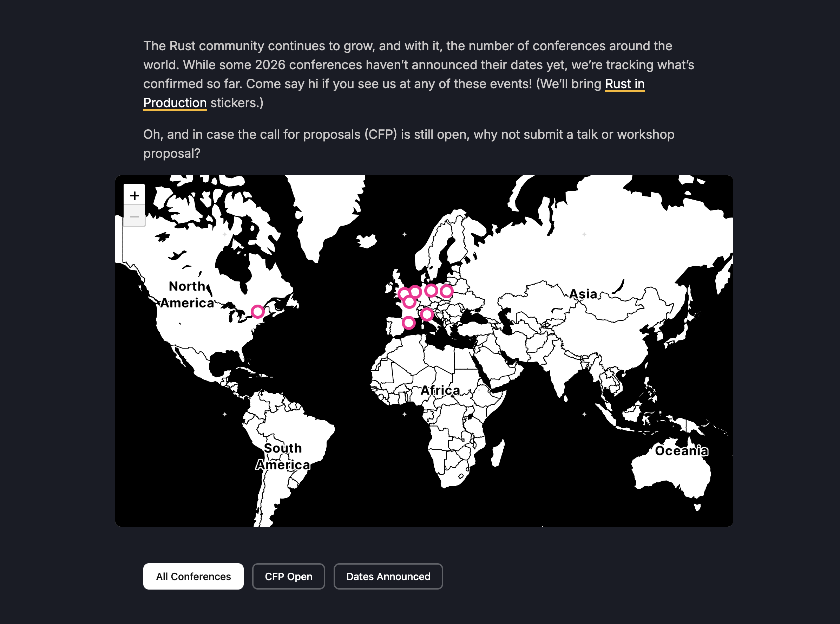
Task: Open the North America conference marker
Action: click(x=258, y=312)
